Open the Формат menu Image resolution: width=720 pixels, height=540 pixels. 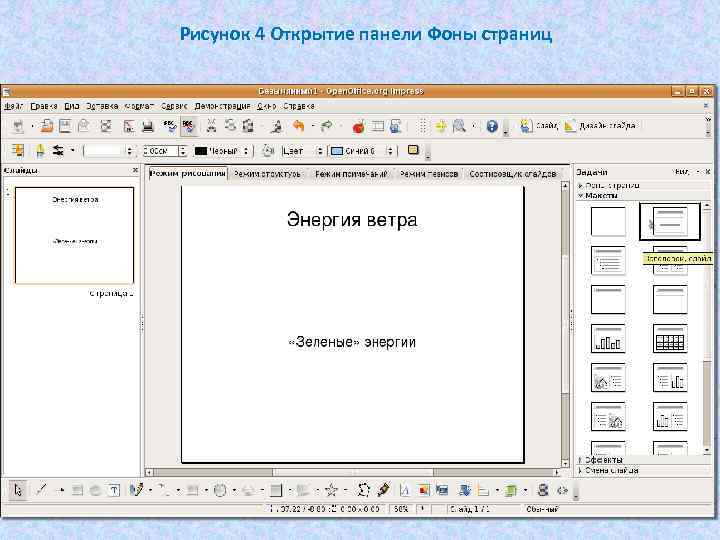[x=140, y=106]
